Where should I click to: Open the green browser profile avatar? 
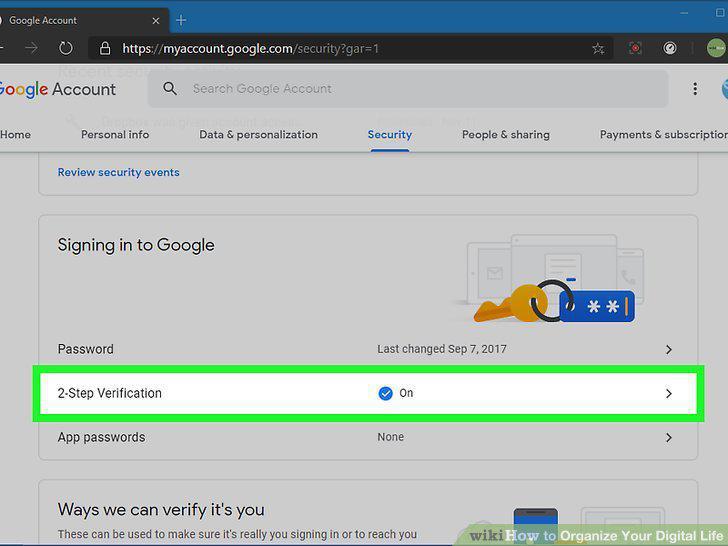(x=715, y=48)
